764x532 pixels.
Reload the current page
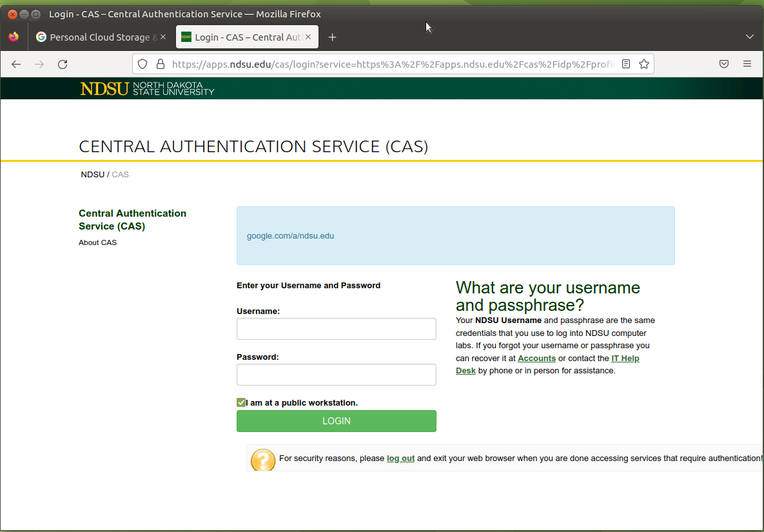pyautogui.click(x=63, y=64)
